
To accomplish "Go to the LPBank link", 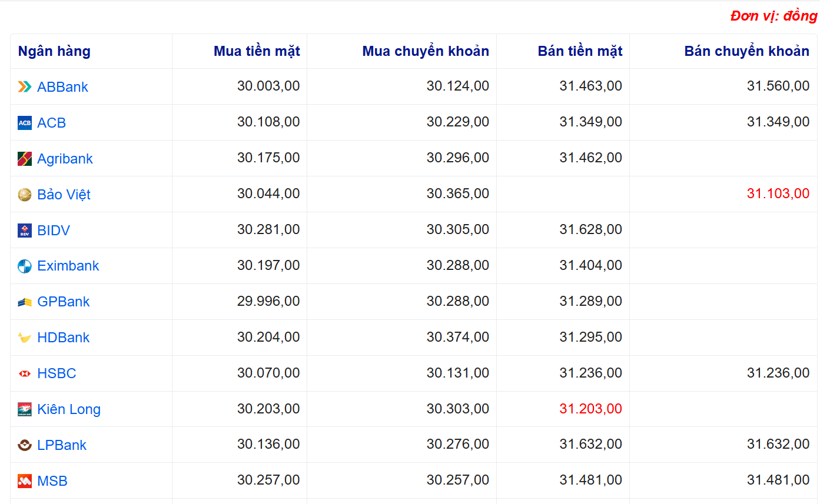I will click(62, 445).
